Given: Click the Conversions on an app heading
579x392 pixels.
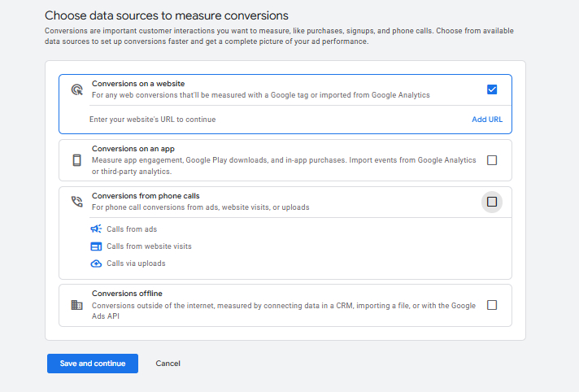Looking at the screenshot, I should point(133,149).
